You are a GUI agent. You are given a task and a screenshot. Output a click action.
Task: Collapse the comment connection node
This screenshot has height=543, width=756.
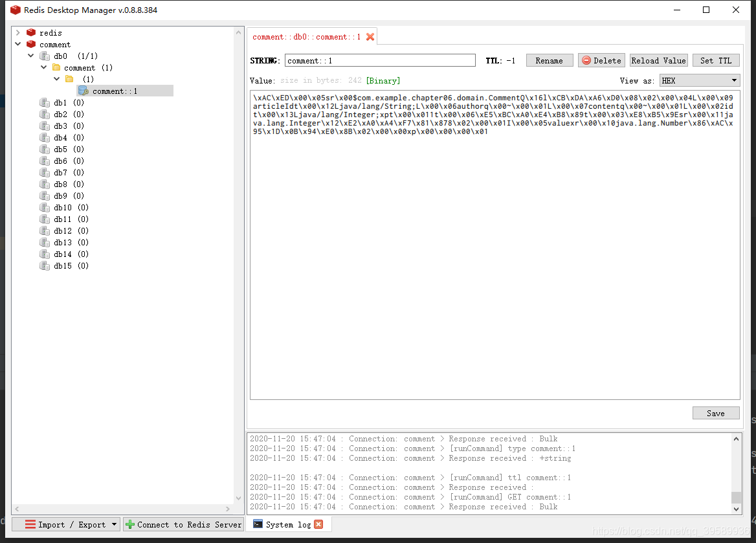click(x=18, y=44)
